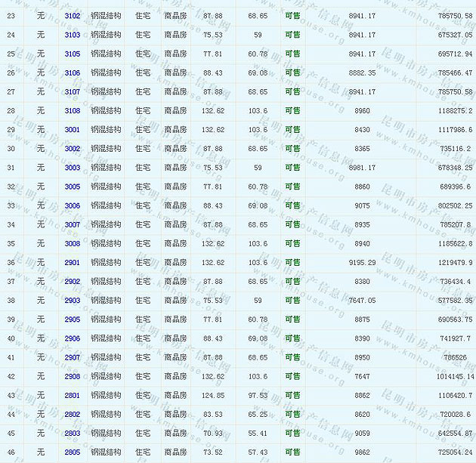Select room 3106 link
Screen dimensions: 476x463
click(x=73, y=73)
